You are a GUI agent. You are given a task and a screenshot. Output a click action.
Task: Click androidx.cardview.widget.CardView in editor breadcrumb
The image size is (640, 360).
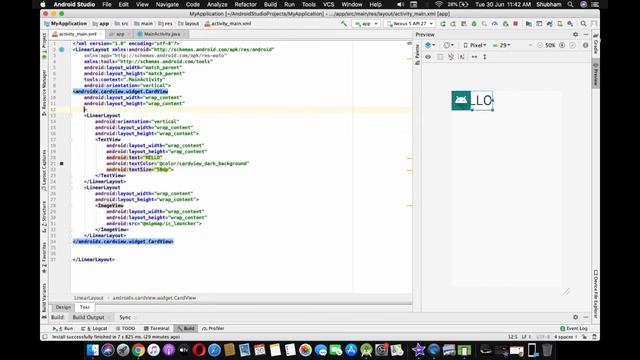[154, 298]
